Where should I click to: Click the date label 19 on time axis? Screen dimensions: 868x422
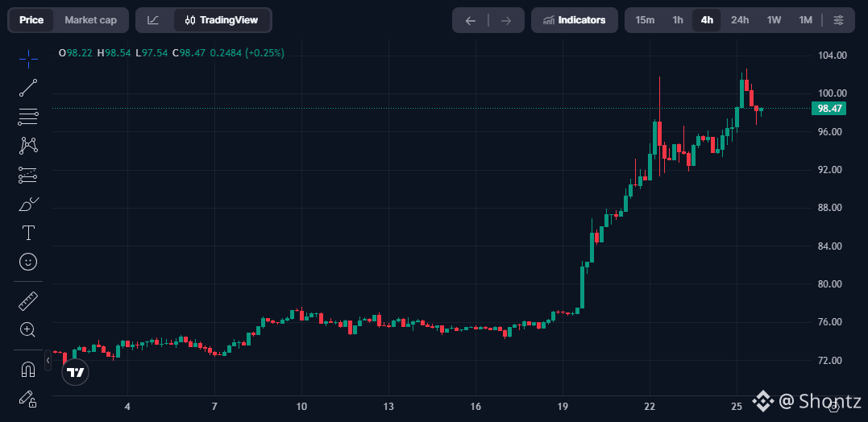(563, 407)
